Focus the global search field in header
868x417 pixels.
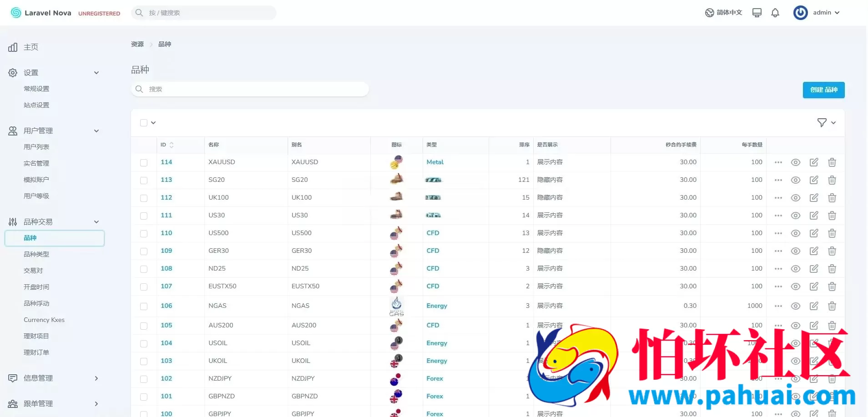(204, 13)
